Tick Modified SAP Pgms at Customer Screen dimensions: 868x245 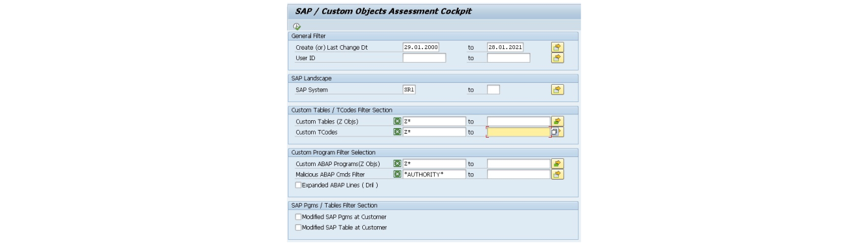[298, 217]
